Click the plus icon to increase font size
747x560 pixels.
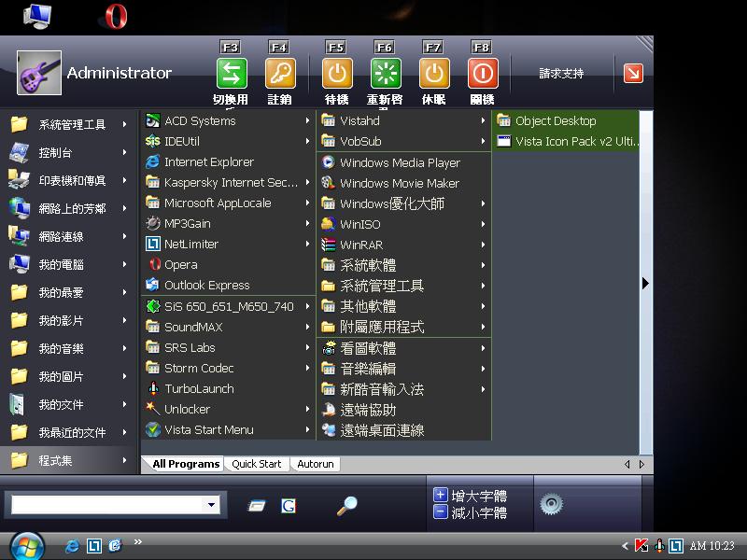pyautogui.click(x=440, y=495)
